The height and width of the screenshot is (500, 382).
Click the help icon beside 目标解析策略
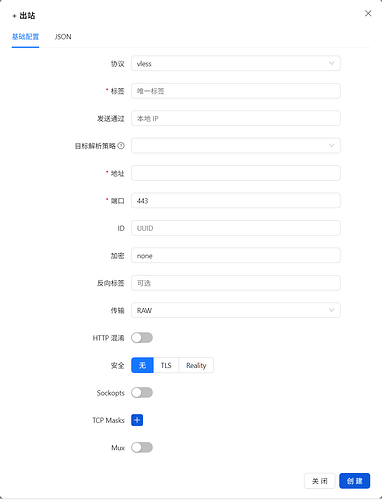(x=121, y=146)
